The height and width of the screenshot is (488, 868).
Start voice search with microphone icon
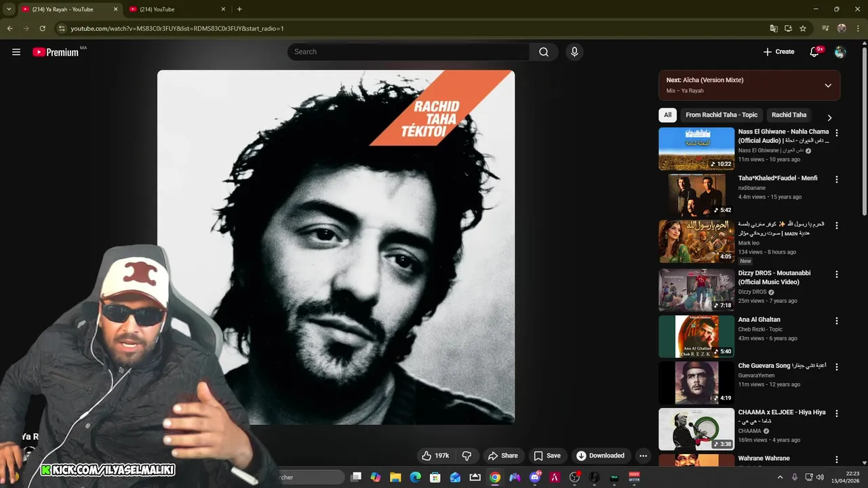click(x=574, y=52)
